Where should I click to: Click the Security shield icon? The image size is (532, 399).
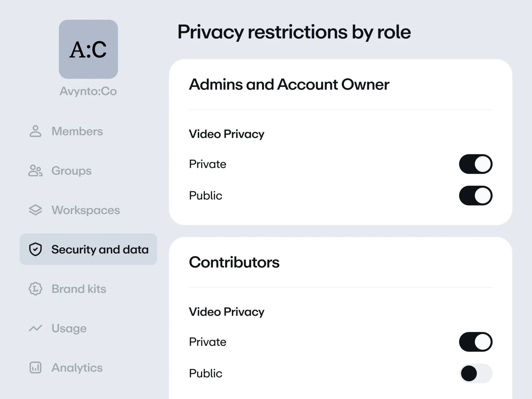(x=35, y=249)
